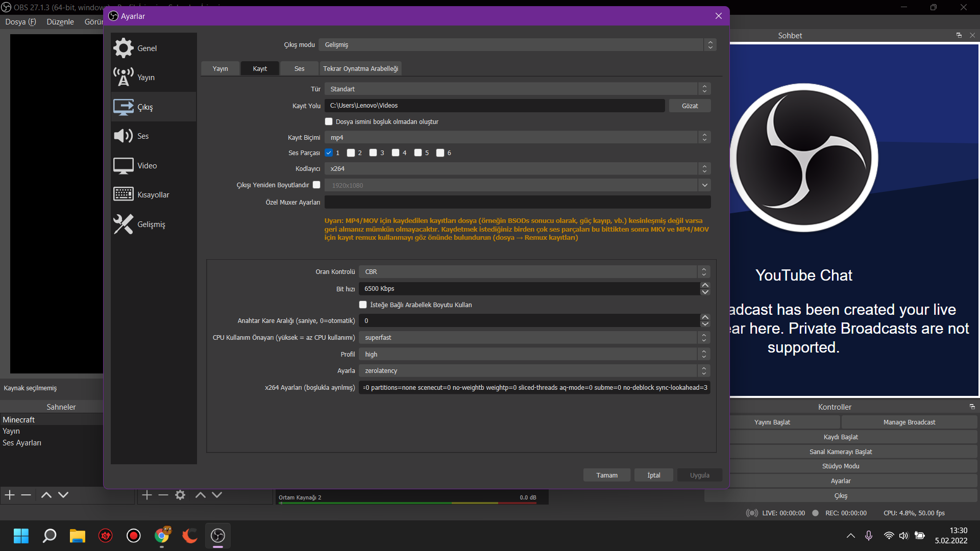
Task: Open the Kısayollar keyboard icon
Action: pos(123,194)
